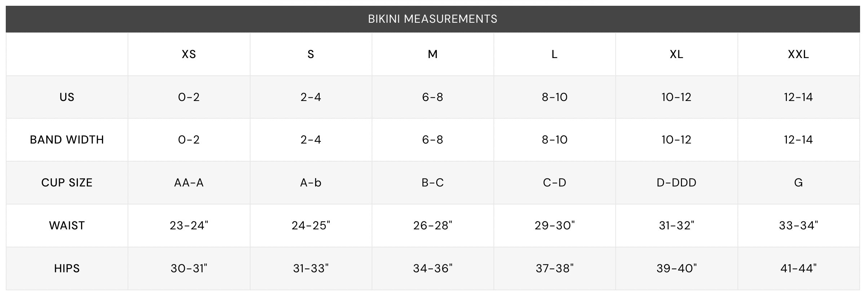Viewport: 868px width, 295px height.
Task: Click the G cup size cell
Action: 798,182
